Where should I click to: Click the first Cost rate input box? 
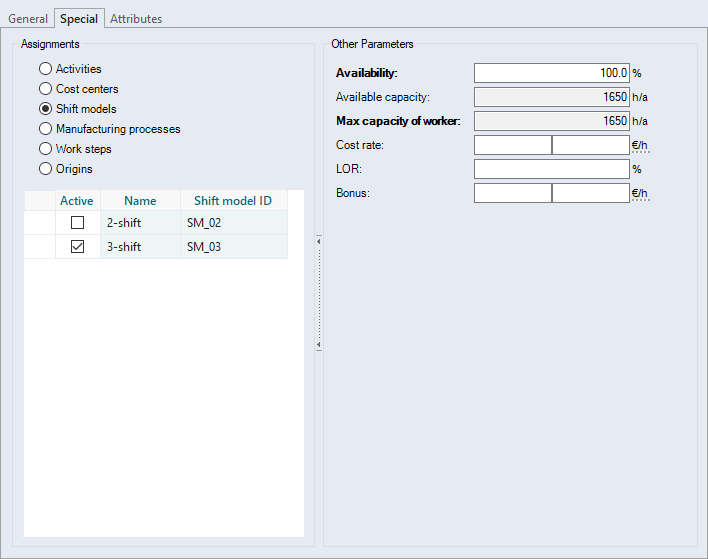(x=512, y=145)
